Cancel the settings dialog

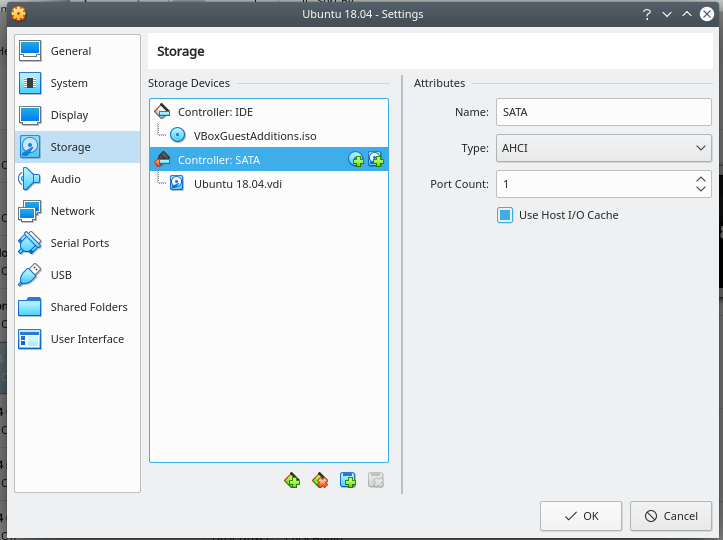tap(670, 516)
